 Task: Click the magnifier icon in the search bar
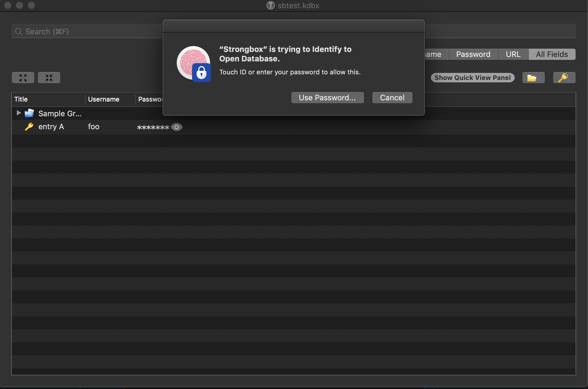18,31
